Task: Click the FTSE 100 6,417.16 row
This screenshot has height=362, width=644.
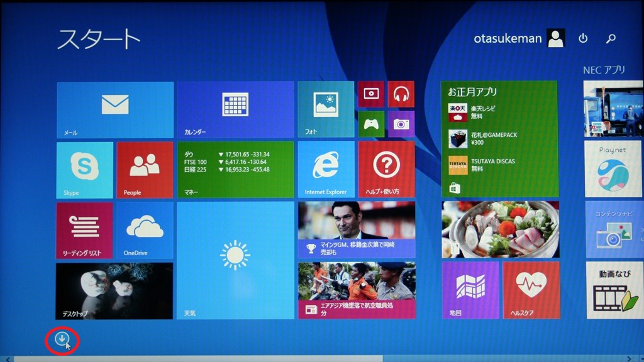Action: [226, 162]
